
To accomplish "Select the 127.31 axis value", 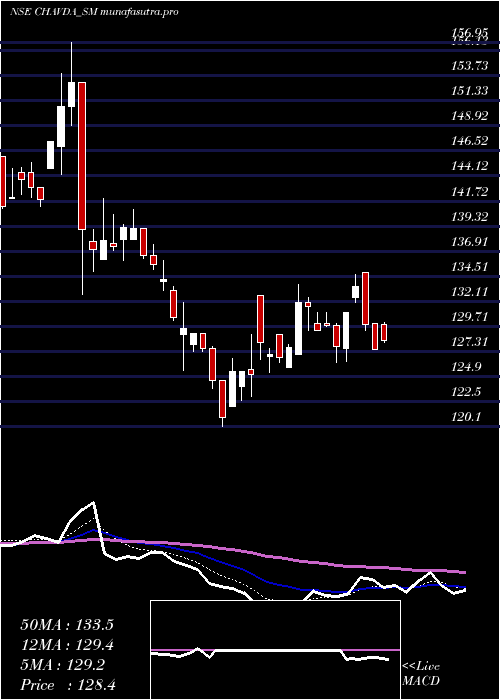I will pos(470,342).
